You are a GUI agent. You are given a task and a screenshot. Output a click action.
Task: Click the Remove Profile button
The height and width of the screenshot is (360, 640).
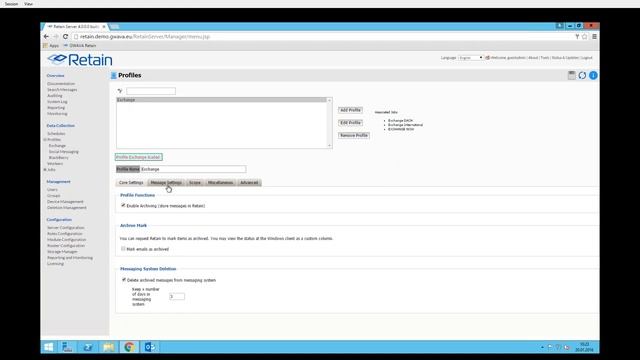(x=354, y=136)
